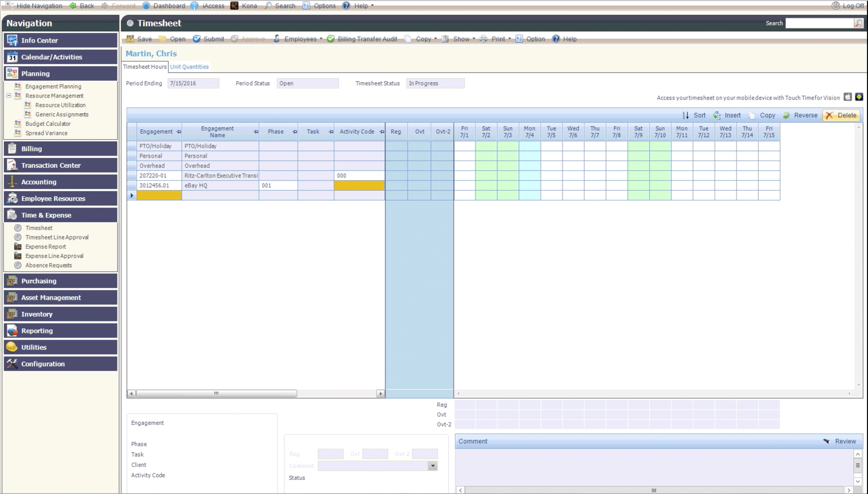This screenshot has width=868, height=494.
Task: Open a timesheet with the Open folder icon
Action: coord(163,39)
